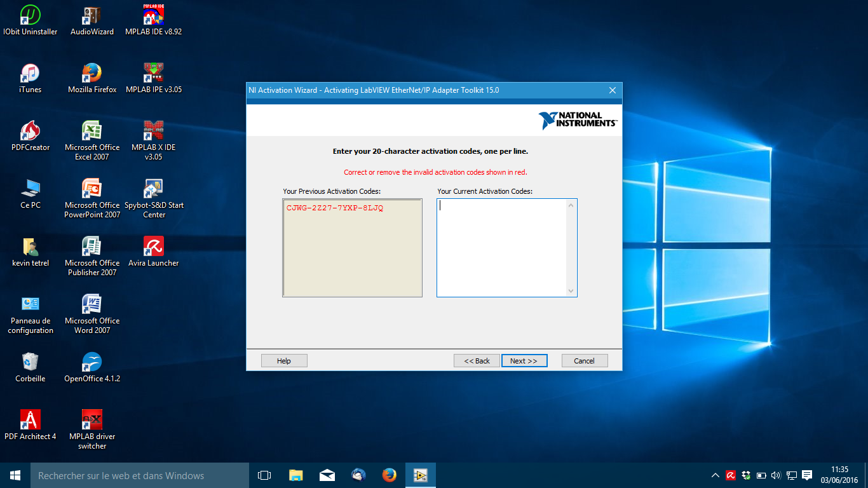
Task: Select Avira Launcher desktop icon
Action: [x=154, y=252]
